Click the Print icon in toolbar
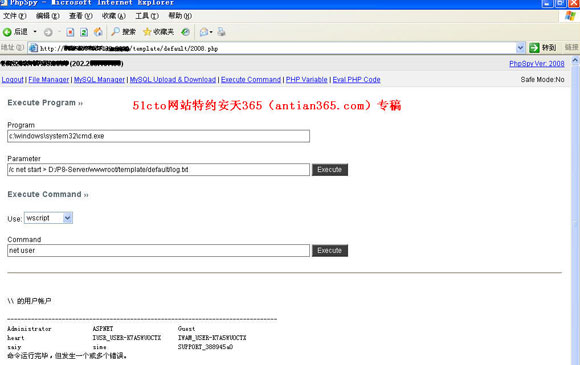580x365 pixels. 222,32
